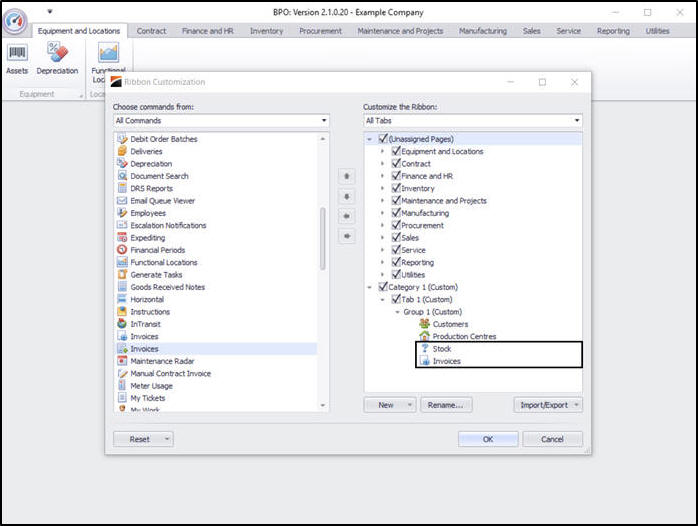Screen dimensions: 698x526
Task: Select the InTransit globe icon
Action: pyautogui.click(x=122, y=324)
